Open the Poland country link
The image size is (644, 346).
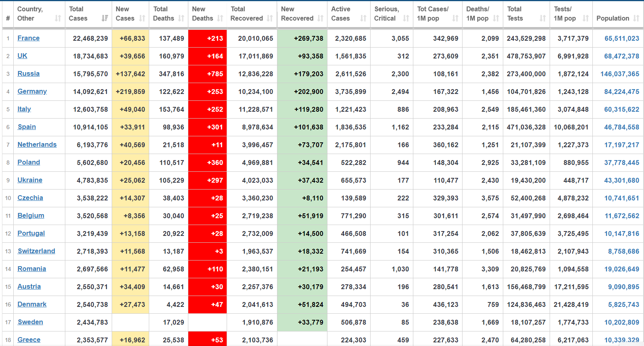pos(29,162)
